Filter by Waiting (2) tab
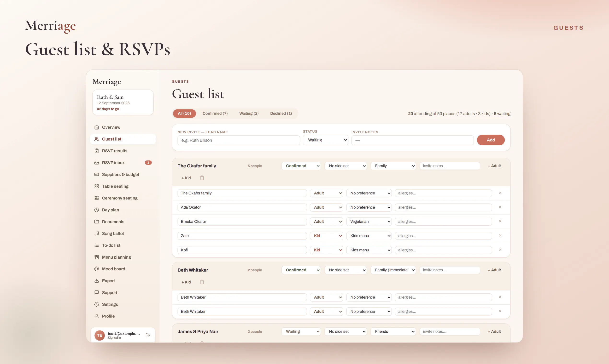Viewport: 609px width, 364px height. point(249,113)
